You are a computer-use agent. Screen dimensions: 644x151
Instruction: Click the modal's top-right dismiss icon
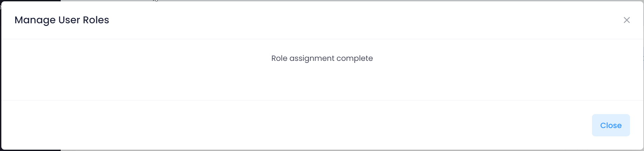point(627,20)
